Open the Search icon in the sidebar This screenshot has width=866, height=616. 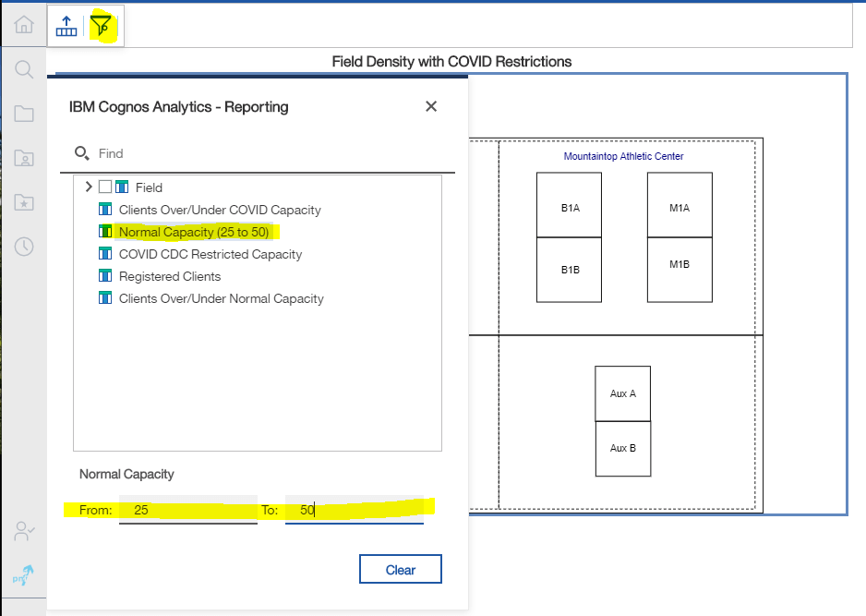tap(24, 69)
